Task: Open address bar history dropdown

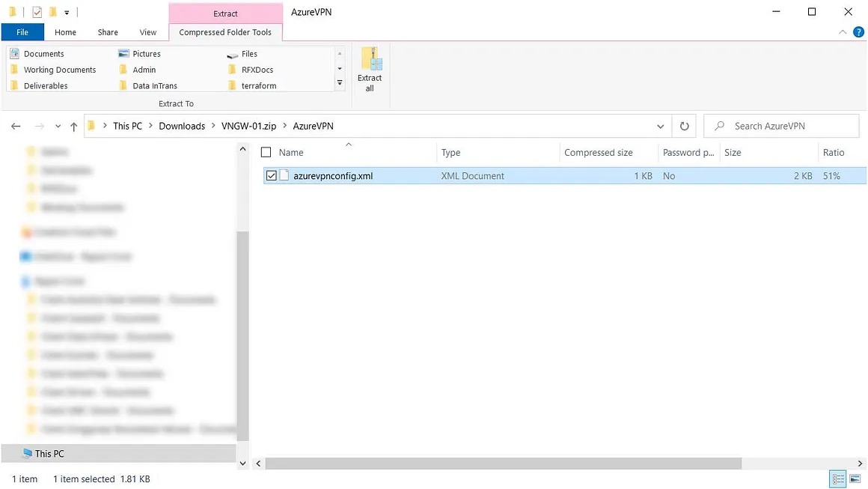Action: point(660,127)
